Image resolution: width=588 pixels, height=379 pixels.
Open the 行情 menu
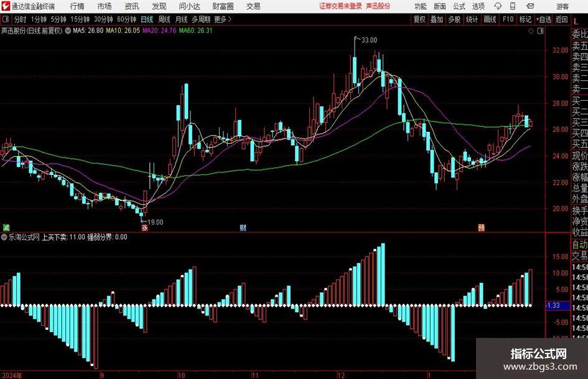pos(77,6)
